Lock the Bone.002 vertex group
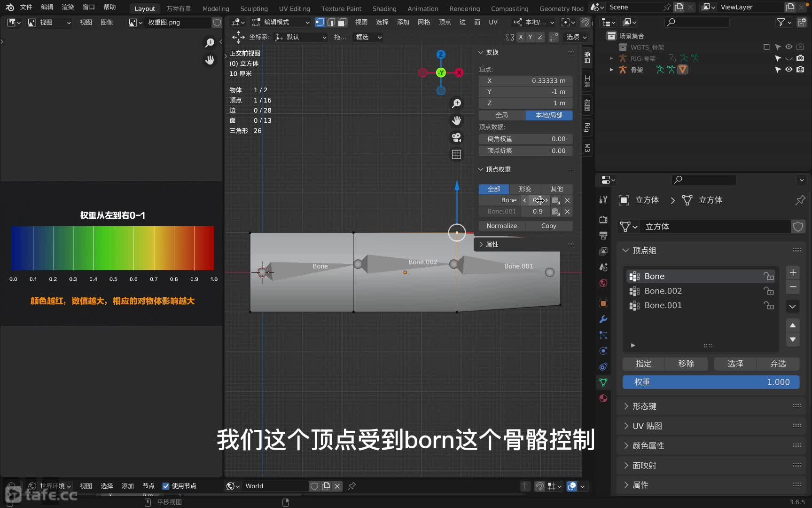 pos(769,291)
